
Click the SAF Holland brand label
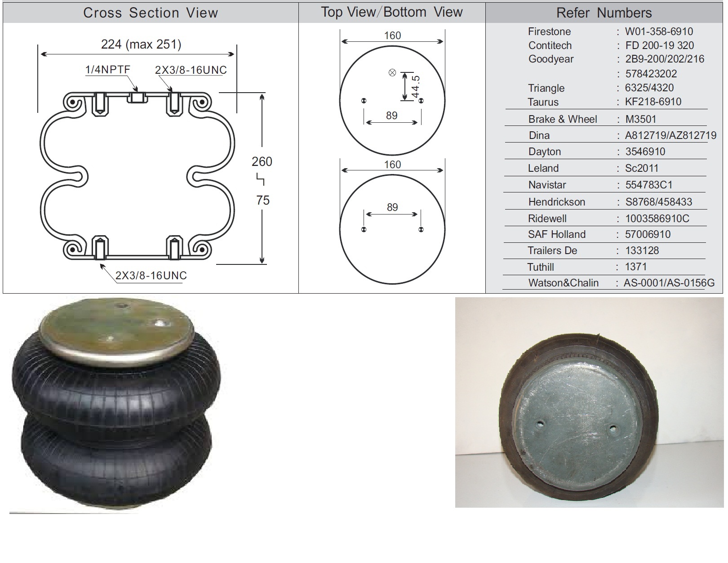pyautogui.click(x=557, y=234)
